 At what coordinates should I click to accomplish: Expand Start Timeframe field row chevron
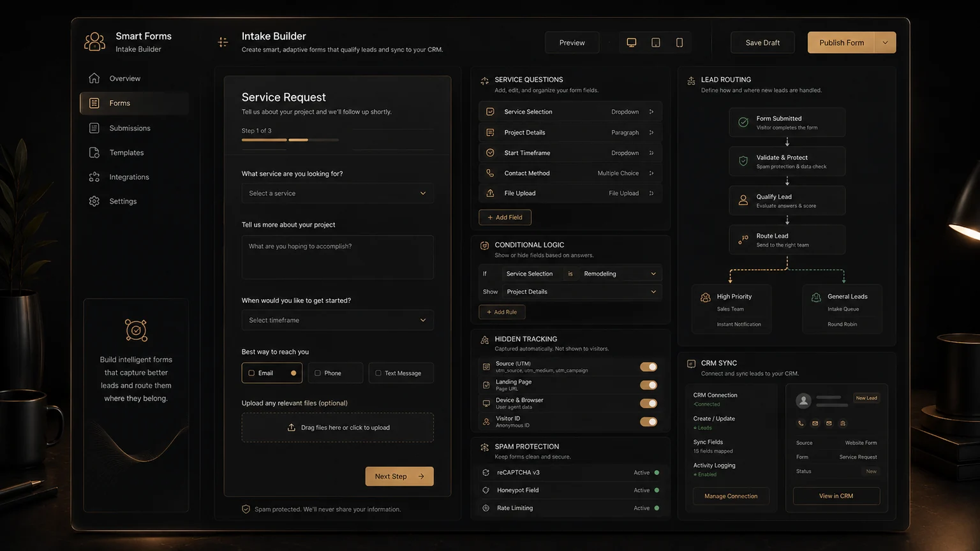(x=651, y=153)
